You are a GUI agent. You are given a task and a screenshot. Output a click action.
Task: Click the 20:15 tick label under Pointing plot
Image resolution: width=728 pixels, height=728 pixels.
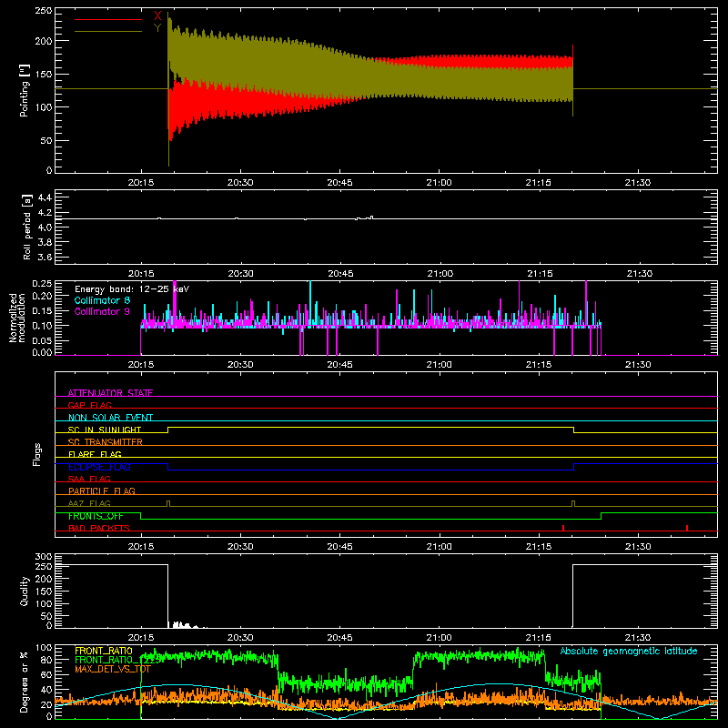pos(141,183)
